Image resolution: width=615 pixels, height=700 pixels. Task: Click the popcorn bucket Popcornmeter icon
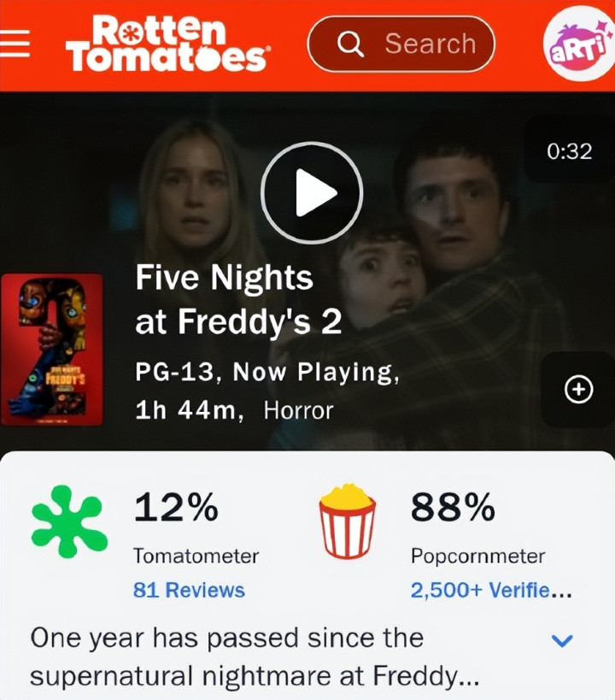(x=347, y=521)
